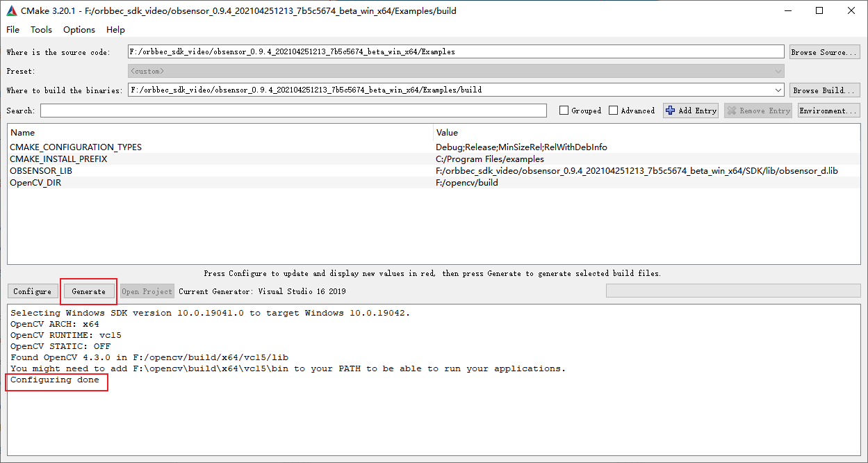Open the Tools menu

coord(41,30)
